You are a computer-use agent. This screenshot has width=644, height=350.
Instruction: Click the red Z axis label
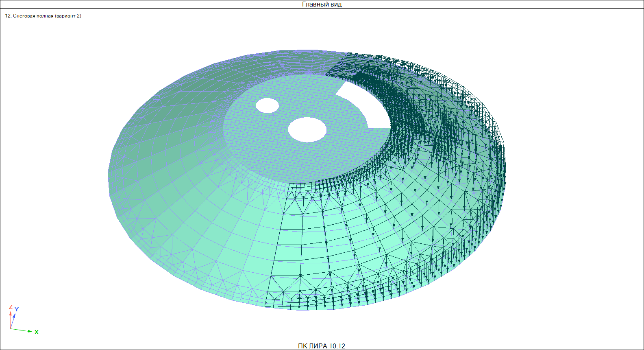(11, 307)
